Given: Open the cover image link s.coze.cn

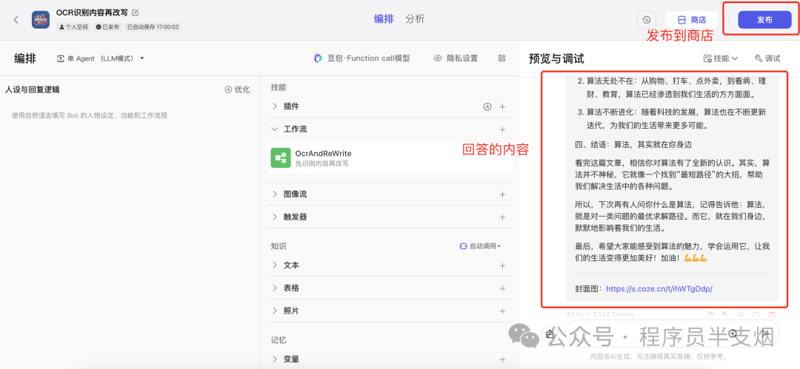Looking at the screenshot, I should click(659, 289).
